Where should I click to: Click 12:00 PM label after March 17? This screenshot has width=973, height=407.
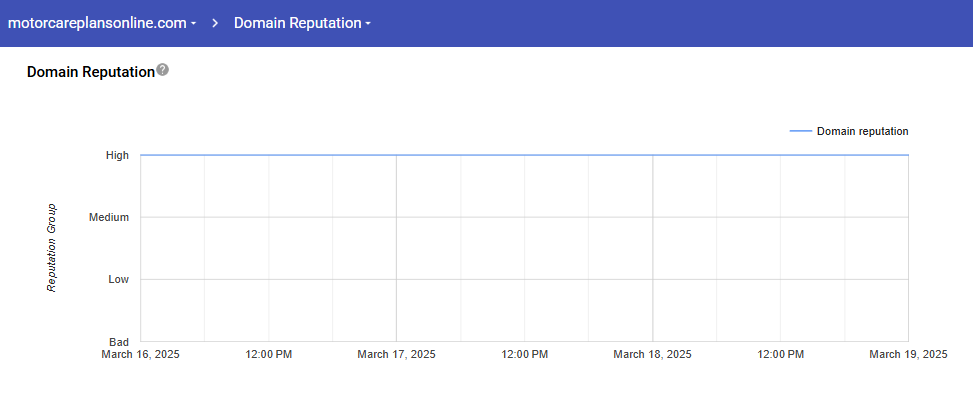pos(524,354)
